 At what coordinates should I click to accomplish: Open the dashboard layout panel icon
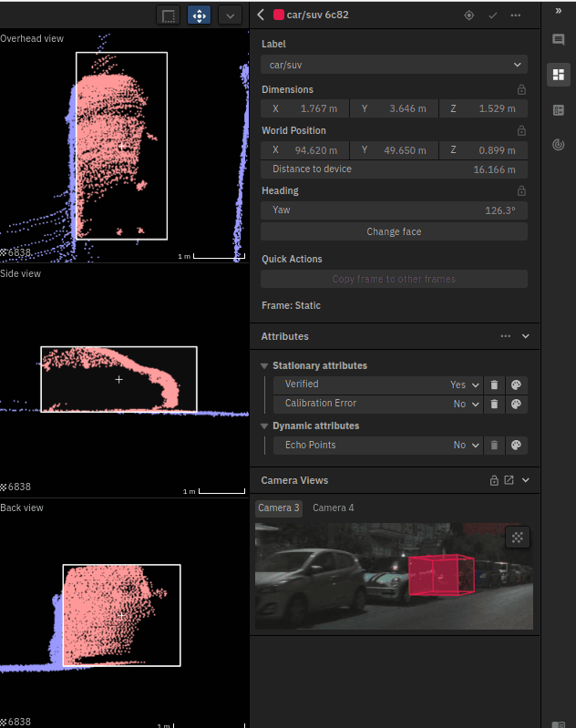click(559, 75)
